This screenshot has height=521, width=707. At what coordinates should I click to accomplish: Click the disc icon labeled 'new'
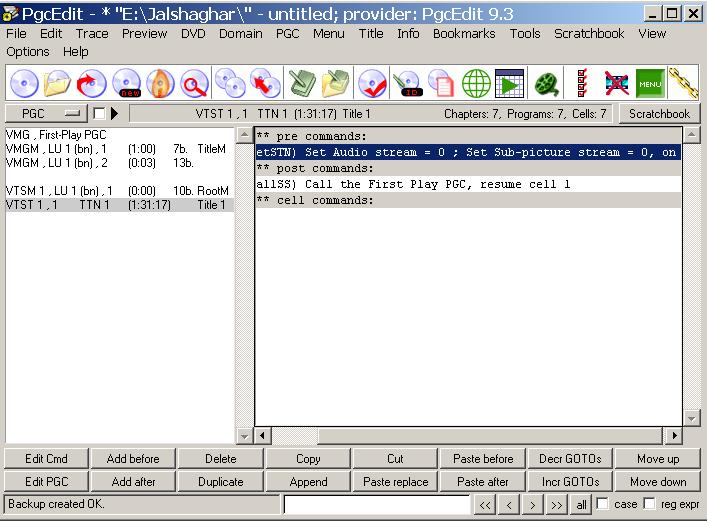[x=127, y=83]
